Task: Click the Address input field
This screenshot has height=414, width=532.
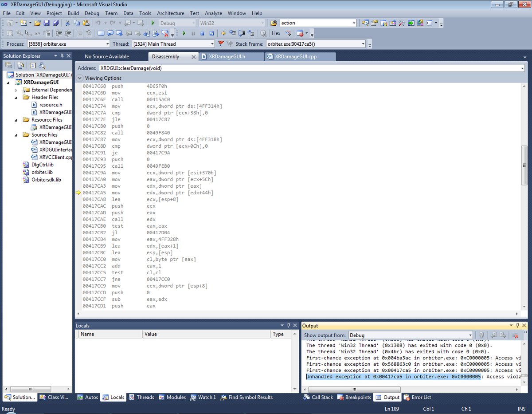Action: 311,68
